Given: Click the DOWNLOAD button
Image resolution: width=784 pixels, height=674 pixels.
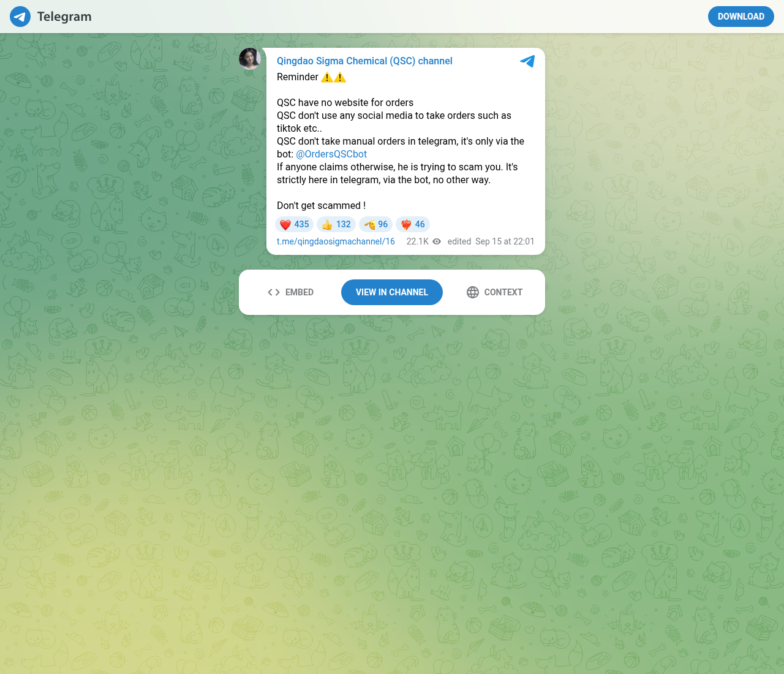Looking at the screenshot, I should click(x=741, y=17).
